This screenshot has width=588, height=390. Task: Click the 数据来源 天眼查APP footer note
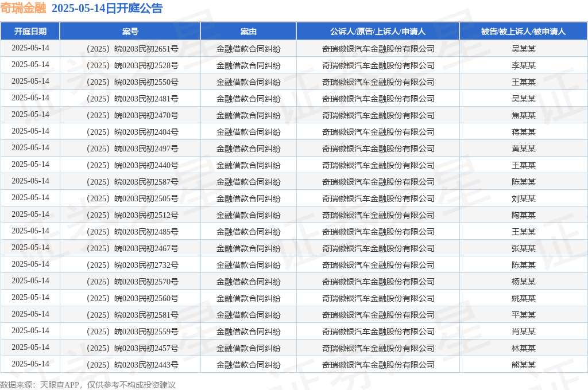pyautogui.click(x=88, y=385)
